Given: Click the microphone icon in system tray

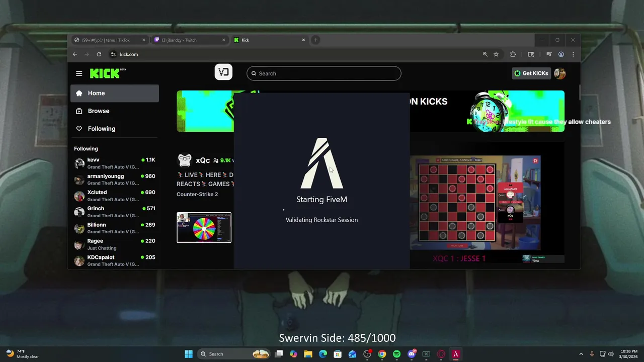Looking at the screenshot, I should click(x=592, y=354).
